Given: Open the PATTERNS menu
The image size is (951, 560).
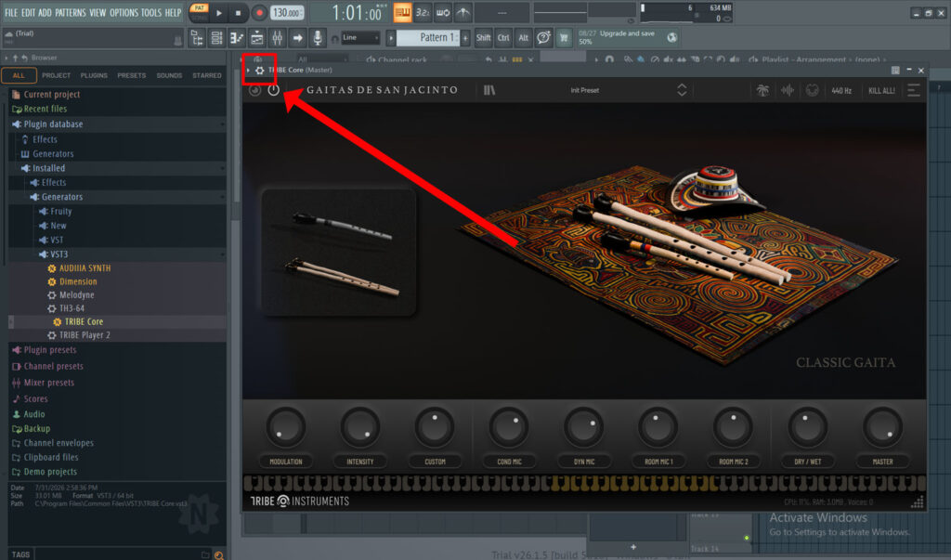Looking at the screenshot, I should 71,13.
